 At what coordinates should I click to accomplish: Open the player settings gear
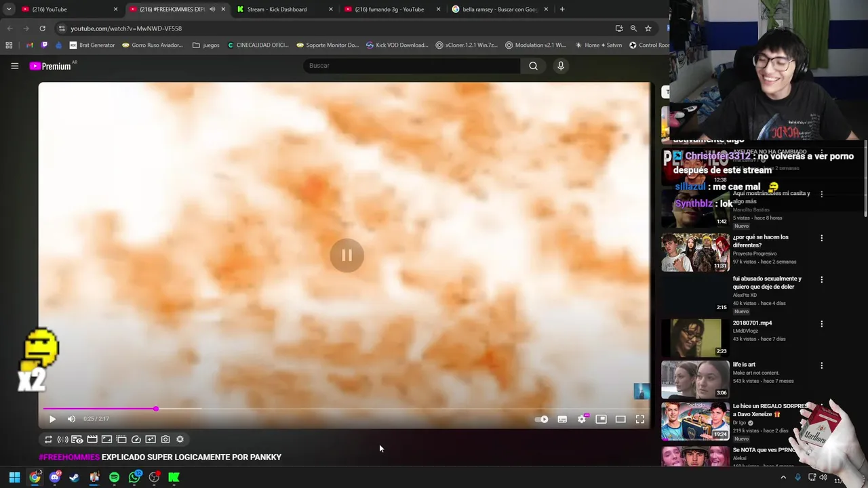pos(582,420)
